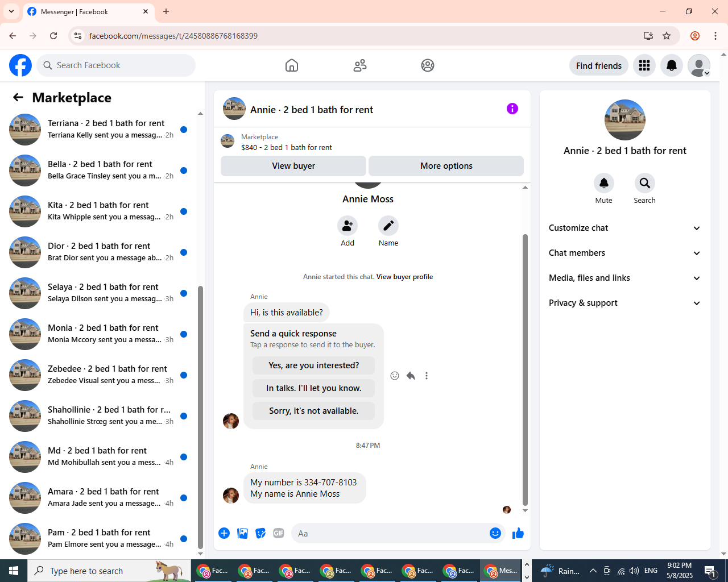Click the View buyer button
Viewport: 728px width, 582px height.
point(293,166)
